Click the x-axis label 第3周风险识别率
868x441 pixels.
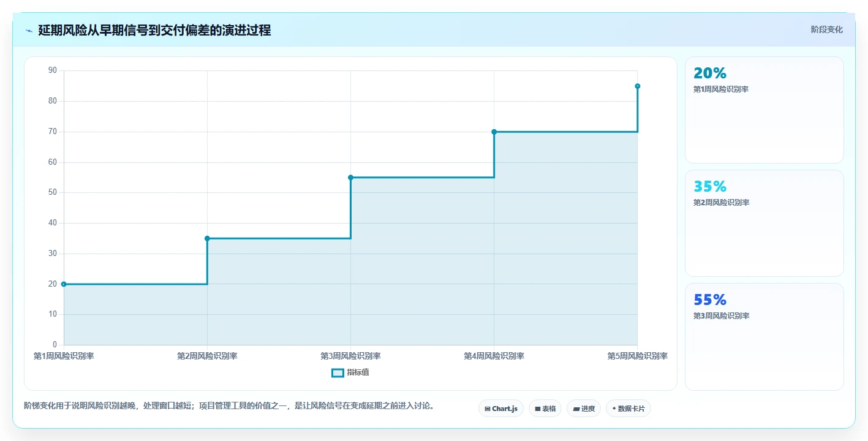[350, 356]
